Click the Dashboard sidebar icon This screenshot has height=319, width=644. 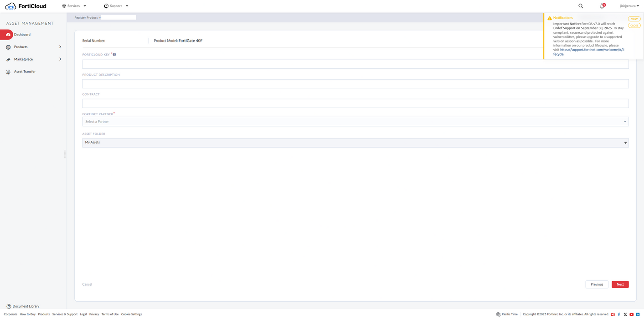point(8,35)
